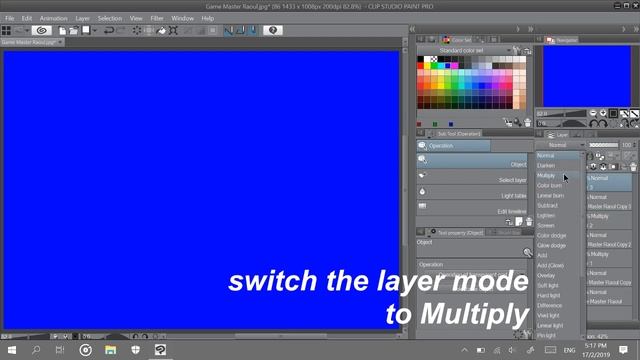Click taskbar search magnifier icon
Image resolution: width=640 pixels, height=360 pixels.
(x=36, y=350)
